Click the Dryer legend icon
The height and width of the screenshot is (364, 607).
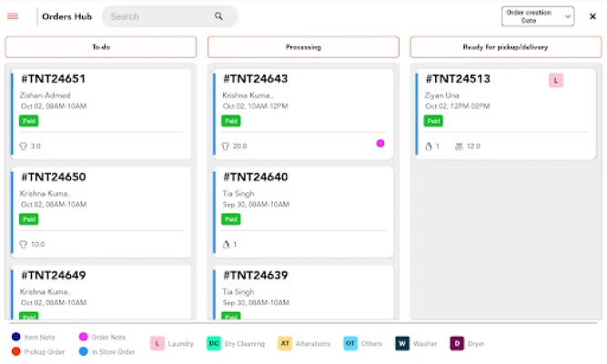point(458,343)
